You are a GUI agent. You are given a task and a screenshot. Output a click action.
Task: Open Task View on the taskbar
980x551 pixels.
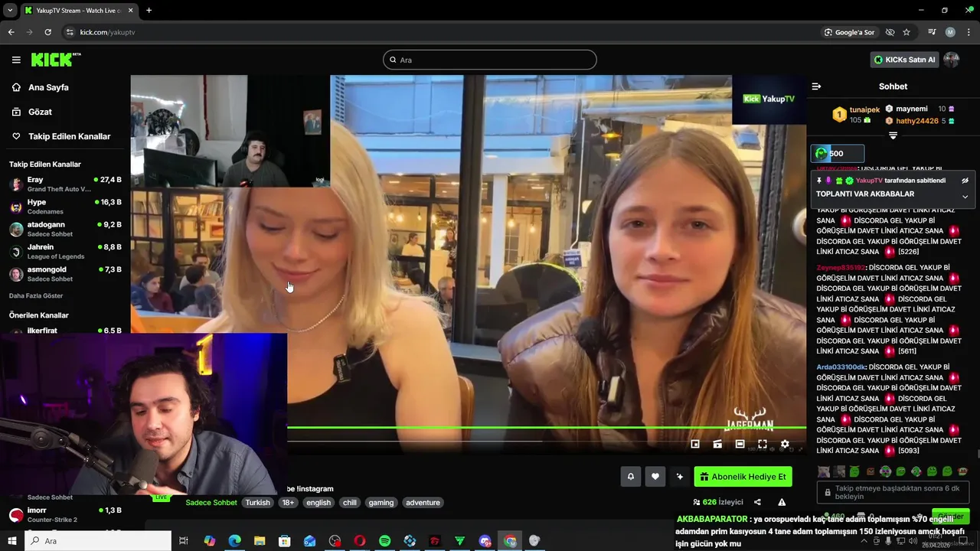coord(184,541)
